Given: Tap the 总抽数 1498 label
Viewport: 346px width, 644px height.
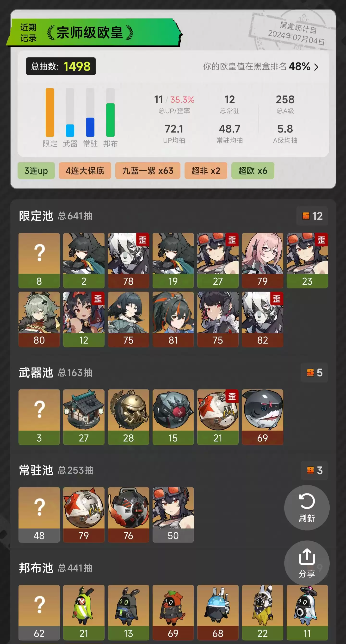Looking at the screenshot, I should tap(61, 66).
